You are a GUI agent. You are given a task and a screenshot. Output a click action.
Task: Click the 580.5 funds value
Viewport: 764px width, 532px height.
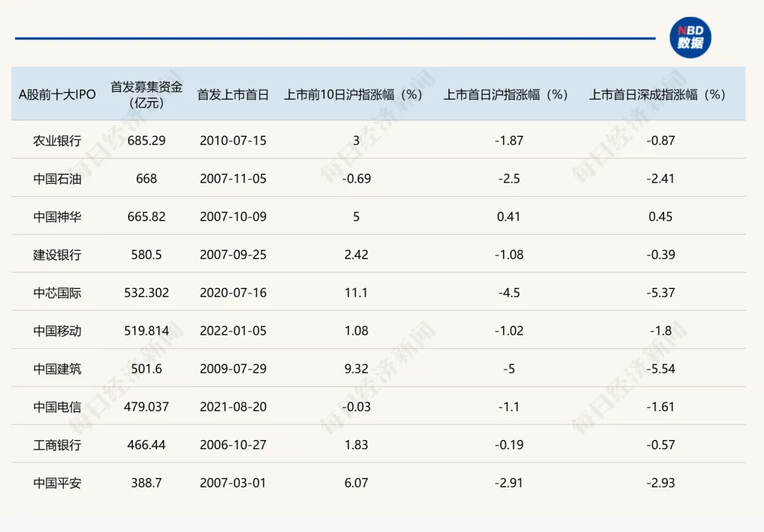(146, 255)
